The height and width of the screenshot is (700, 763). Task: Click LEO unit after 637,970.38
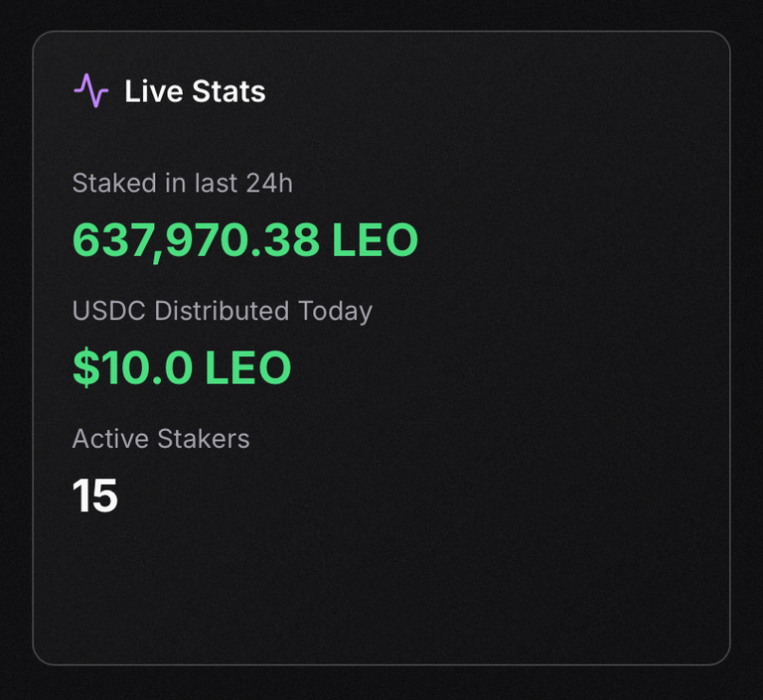pos(376,240)
